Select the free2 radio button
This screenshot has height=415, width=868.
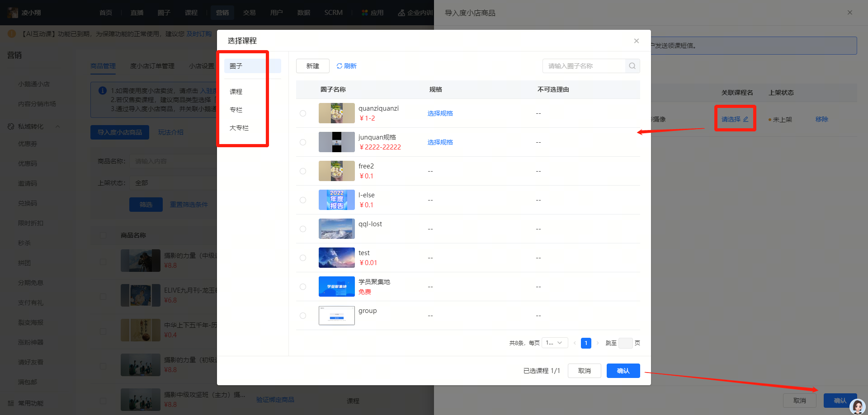(x=303, y=171)
